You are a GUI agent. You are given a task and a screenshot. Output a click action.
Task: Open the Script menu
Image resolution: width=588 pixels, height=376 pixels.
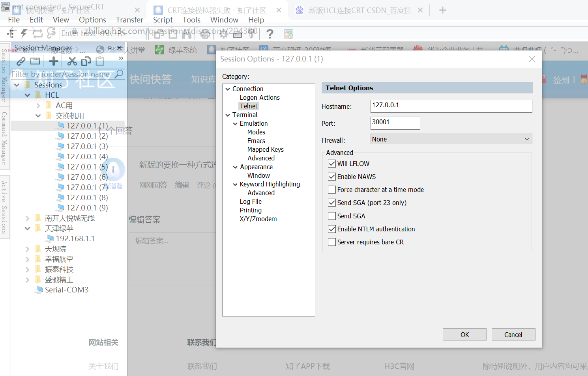tap(163, 20)
